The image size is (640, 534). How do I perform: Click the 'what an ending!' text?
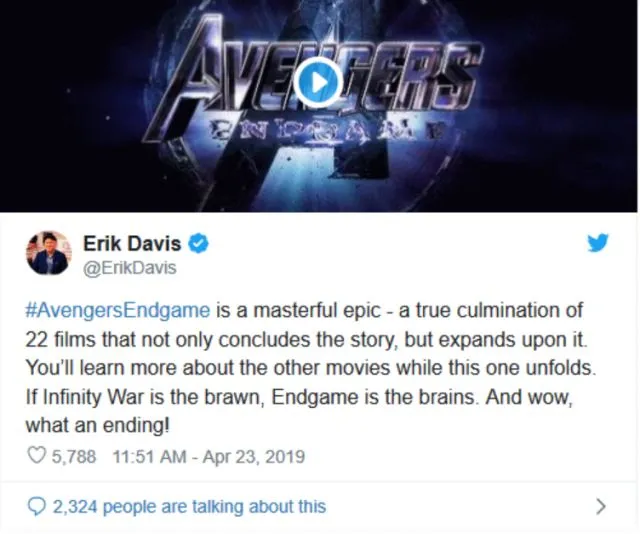97,425
